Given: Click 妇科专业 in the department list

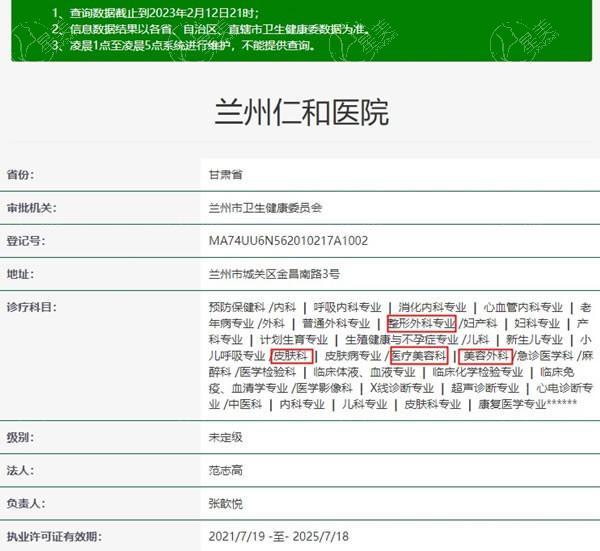Looking at the screenshot, I should 537,323.
